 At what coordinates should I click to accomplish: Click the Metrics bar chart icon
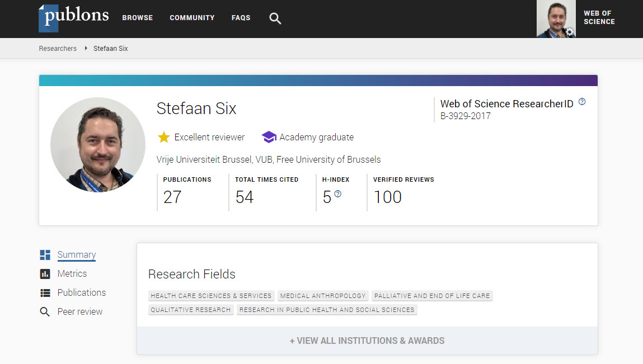coord(45,274)
